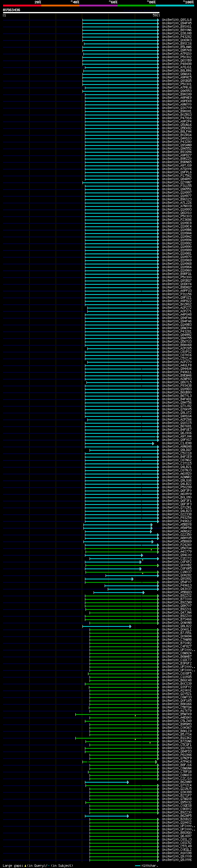This screenshot has height=868, width=197.
Task: Select the UniRef100_P49611 label
Action: click(177, 372)
